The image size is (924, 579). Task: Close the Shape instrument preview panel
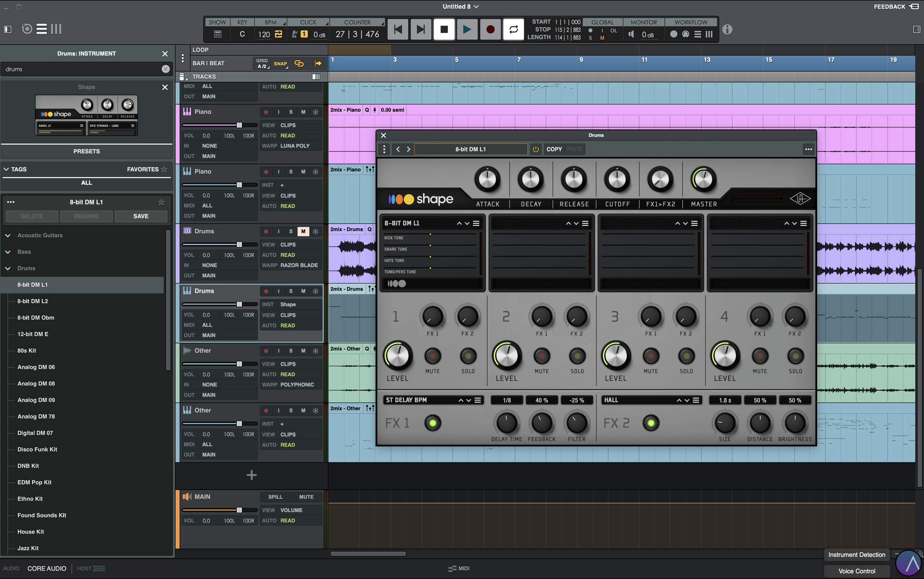[165, 87]
